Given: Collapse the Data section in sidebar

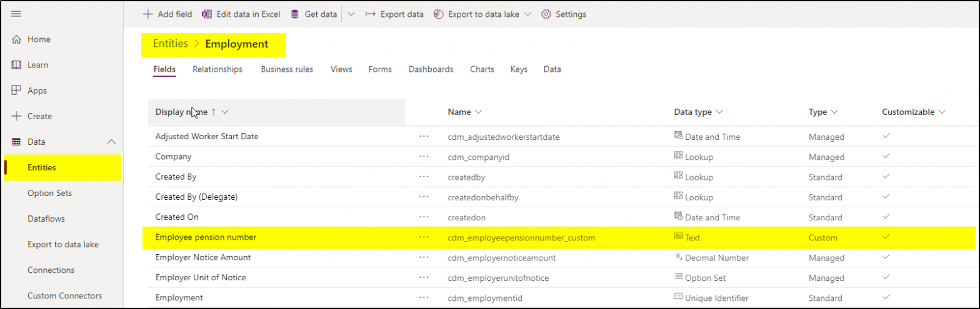Looking at the screenshot, I should point(111,142).
